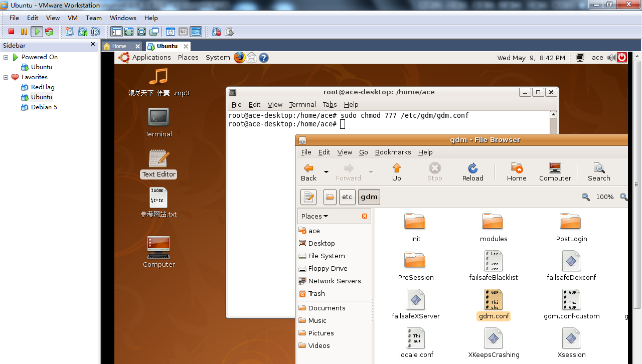Toggle the Show Sidebar toolbar icon
Screen dimensions: 642x364
[116, 32]
